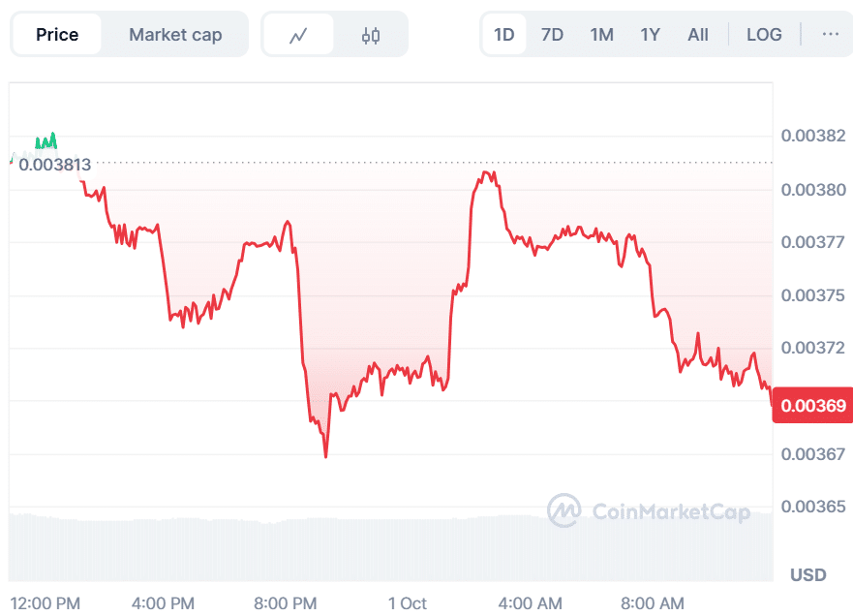Click the 1 Oct date marker
853x616 pixels.
click(408, 603)
